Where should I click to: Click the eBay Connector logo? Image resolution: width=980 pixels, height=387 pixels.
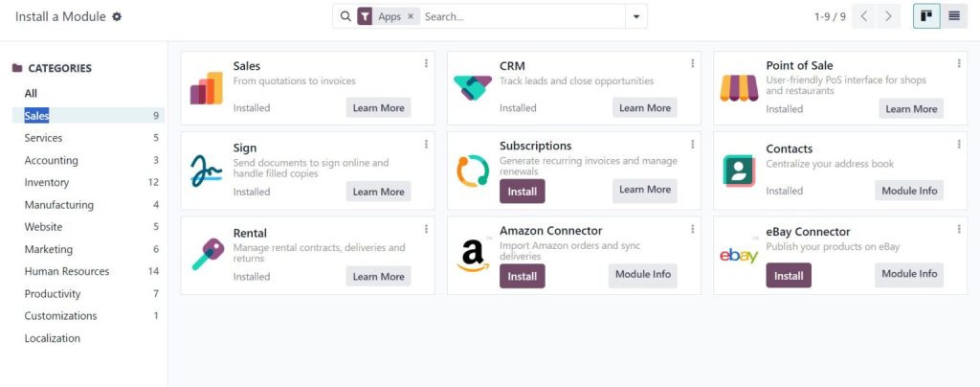click(739, 255)
